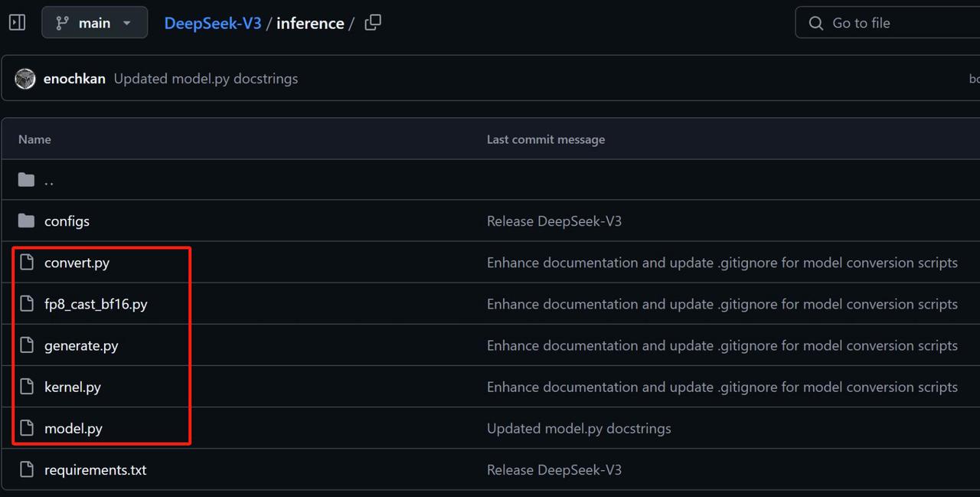This screenshot has width=980, height=497.
Task: Click the generate.py file icon
Action: (27, 345)
